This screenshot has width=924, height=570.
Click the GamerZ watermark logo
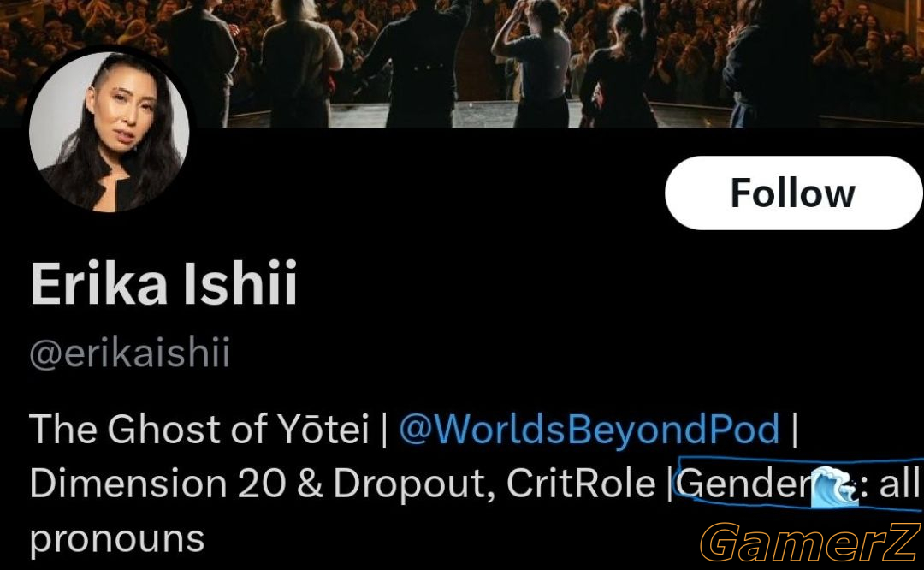click(x=809, y=542)
